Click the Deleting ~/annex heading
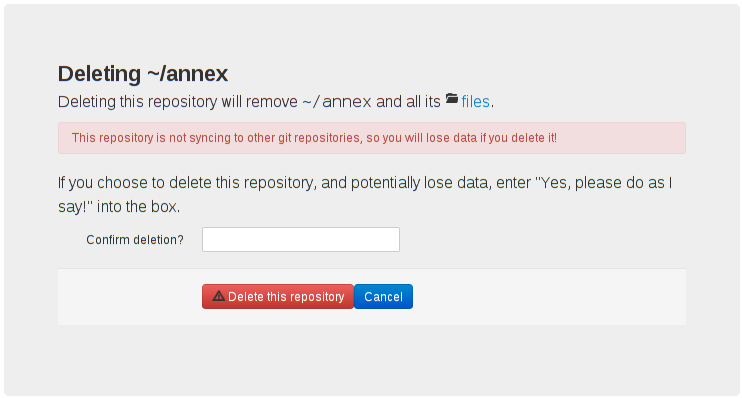 coord(143,74)
